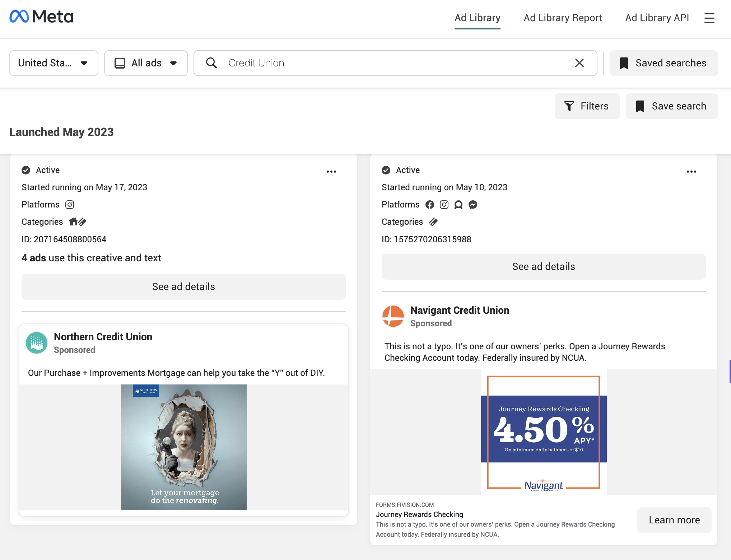Open the Ad Library API tab
The height and width of the screenshot is (560, 731).
pos(657,18)
